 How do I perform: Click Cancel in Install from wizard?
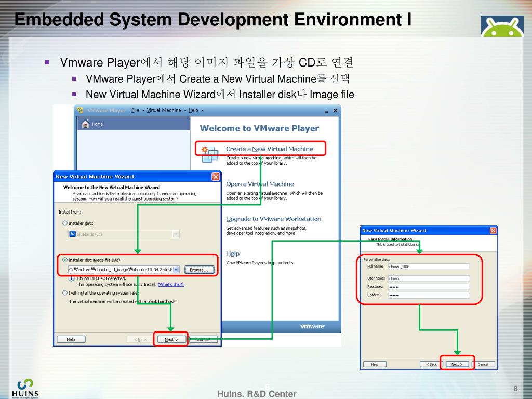coord(203,339)
